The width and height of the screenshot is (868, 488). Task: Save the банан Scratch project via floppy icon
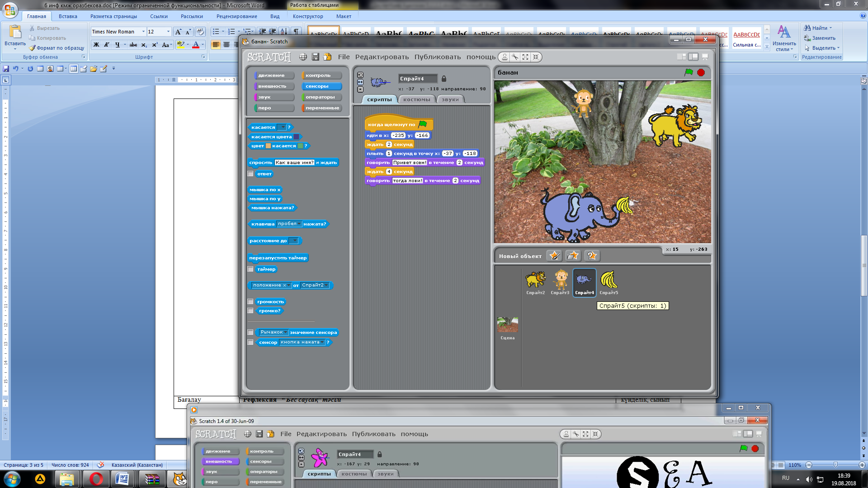point(316,57)
